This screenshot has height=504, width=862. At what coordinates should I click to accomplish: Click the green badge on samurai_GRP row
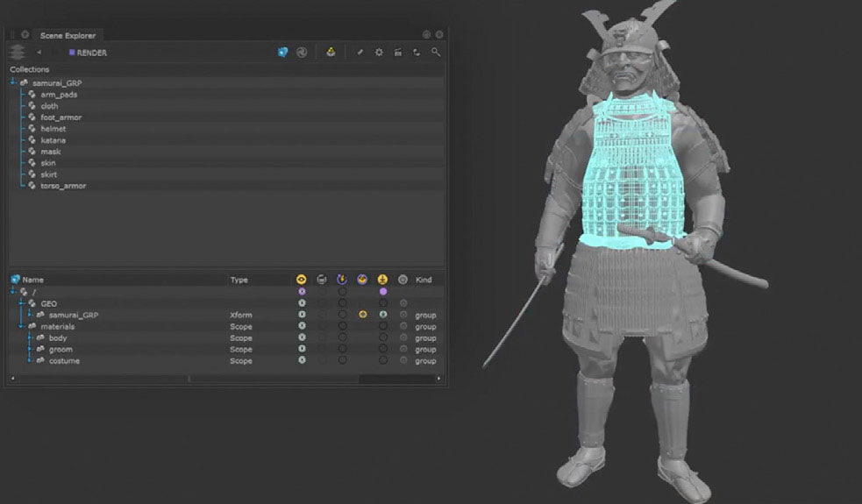click(x=383, y=315)
